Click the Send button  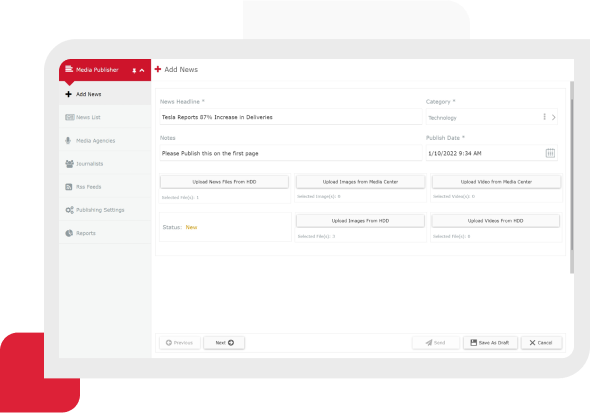click(436, 343)
